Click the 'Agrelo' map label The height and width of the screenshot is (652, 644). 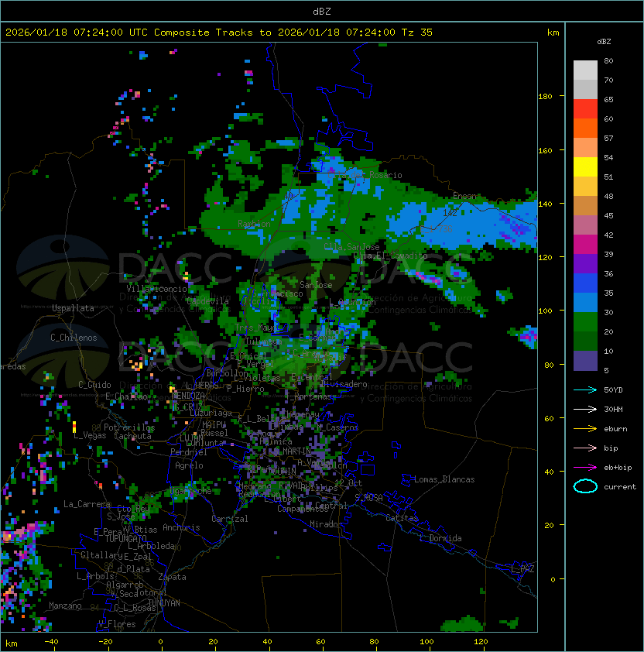click(189, 465)
